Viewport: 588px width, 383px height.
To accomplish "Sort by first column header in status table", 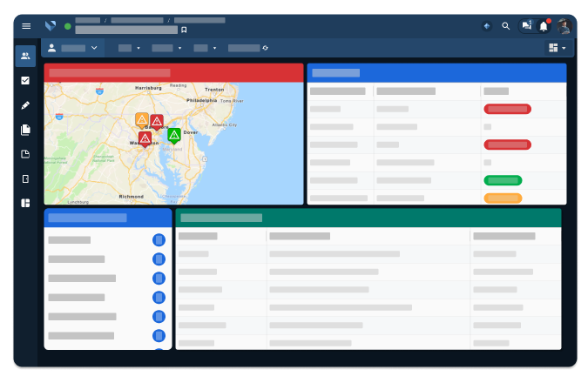I will [x=337, y=91].
